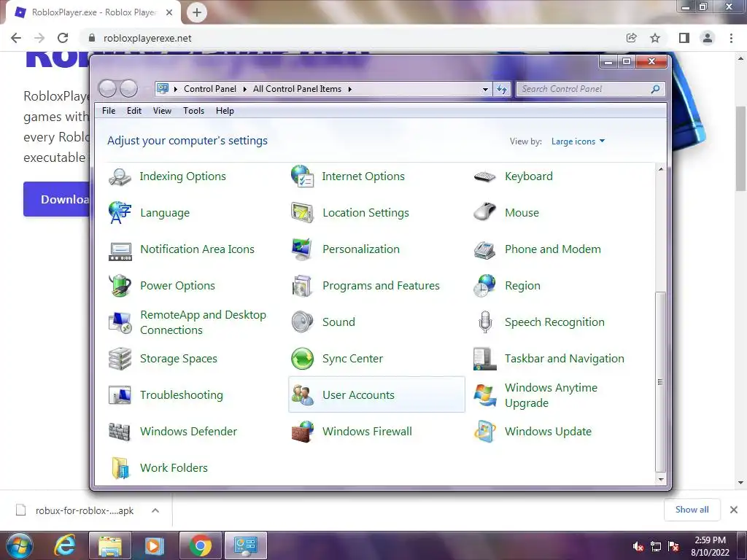This screenshot has width=747, height=560.
Task: Open the Power Options battery icon
Action: pyautogui.click(x=120, y=286)
